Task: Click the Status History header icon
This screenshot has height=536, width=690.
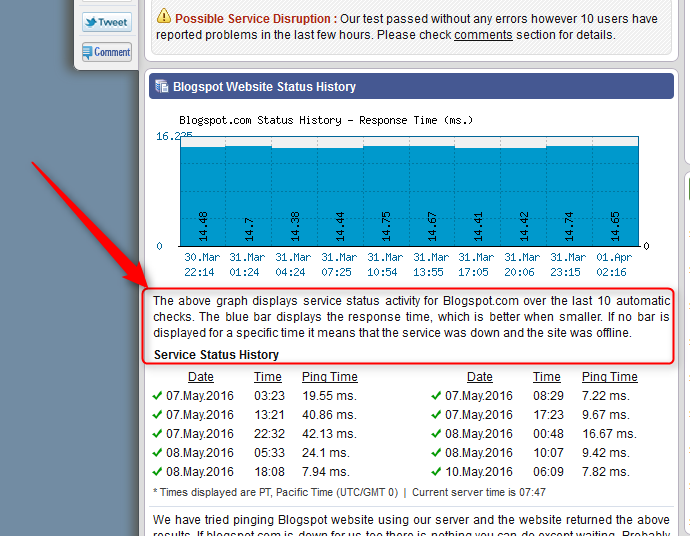Action: pos(161,86)
